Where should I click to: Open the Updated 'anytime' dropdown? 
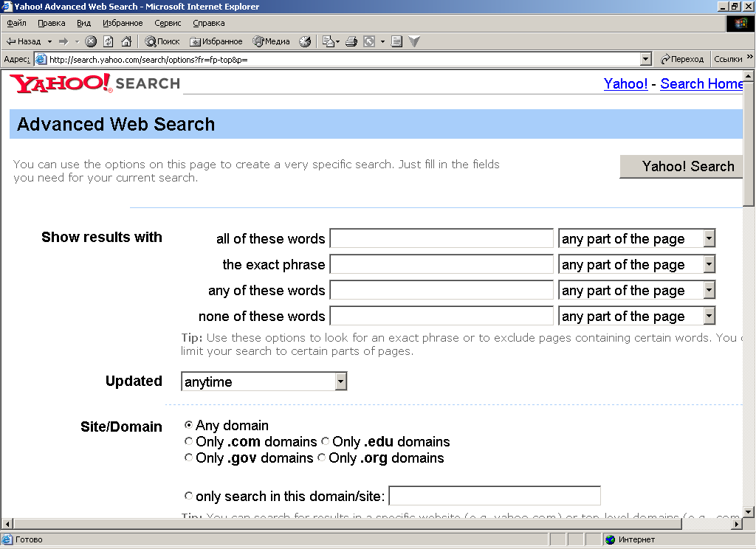pos(264,381)
